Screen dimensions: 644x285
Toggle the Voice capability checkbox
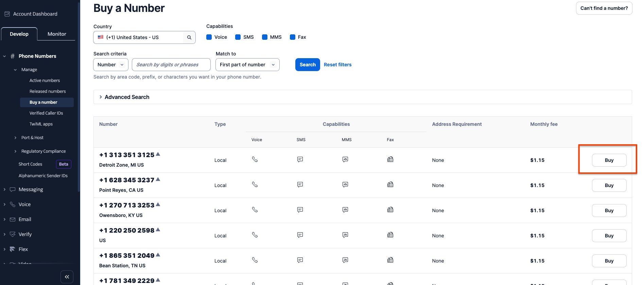[209, 37]
